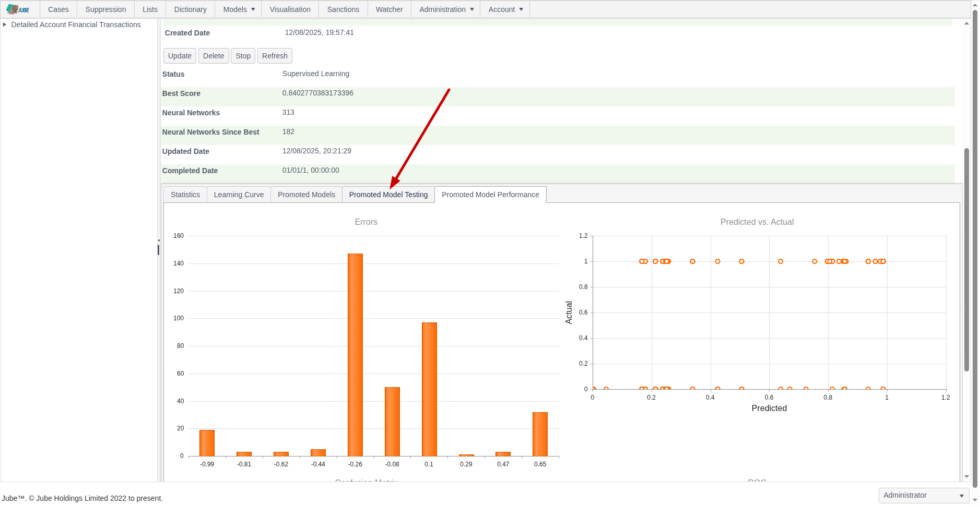Go to Suppression menu
This screenshot has width=980, height=505.
pos(105,9)
